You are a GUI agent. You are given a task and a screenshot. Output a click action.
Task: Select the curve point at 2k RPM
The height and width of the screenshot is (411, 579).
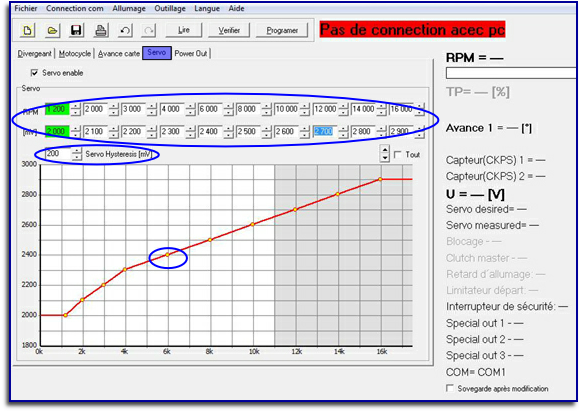[82, 299]
